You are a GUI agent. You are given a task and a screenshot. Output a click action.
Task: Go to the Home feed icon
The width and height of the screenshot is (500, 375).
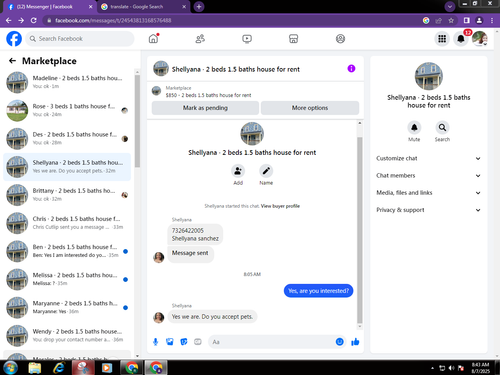153,39
